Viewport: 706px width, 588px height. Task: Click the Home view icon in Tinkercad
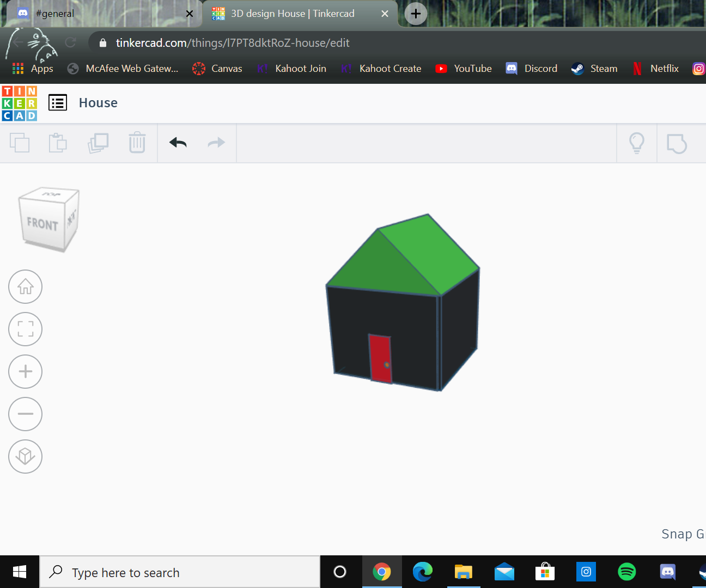[x=25, y=286]
